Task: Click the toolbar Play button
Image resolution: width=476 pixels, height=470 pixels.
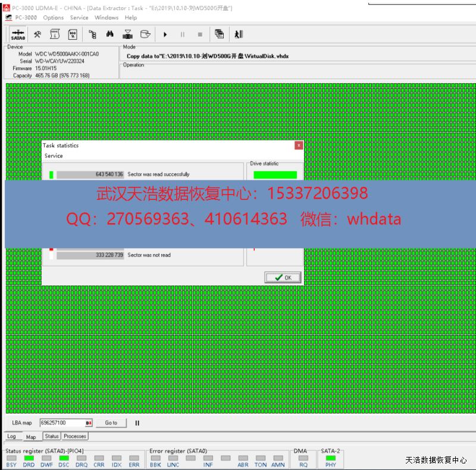Action: [165, 35]
